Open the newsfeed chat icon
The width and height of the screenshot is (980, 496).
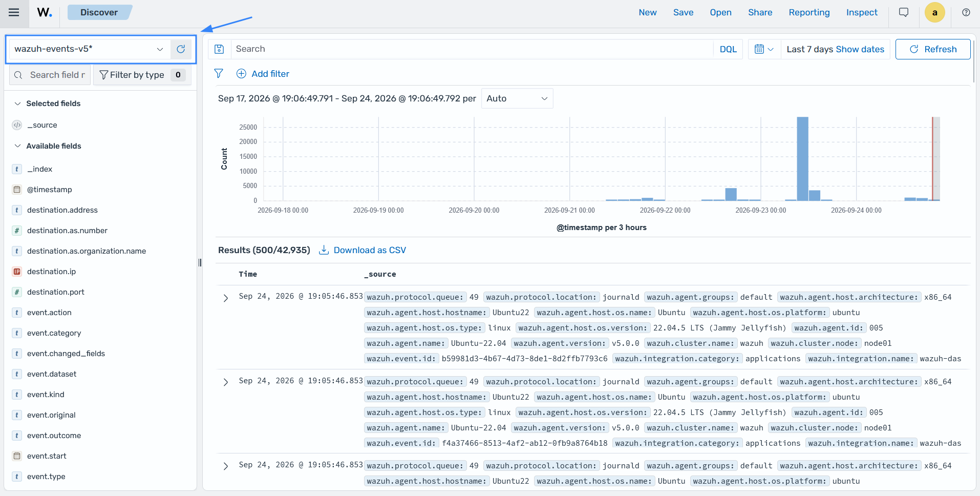point(904,12)
